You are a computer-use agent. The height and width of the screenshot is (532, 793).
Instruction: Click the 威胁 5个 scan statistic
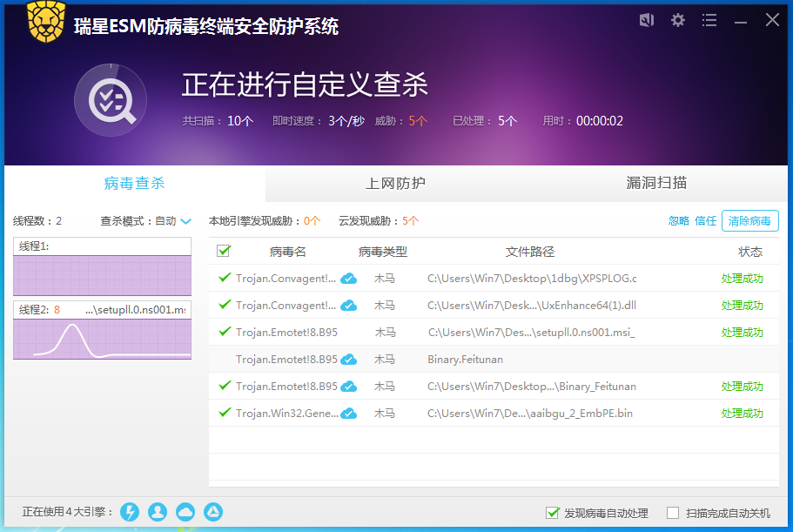(401, 121)
